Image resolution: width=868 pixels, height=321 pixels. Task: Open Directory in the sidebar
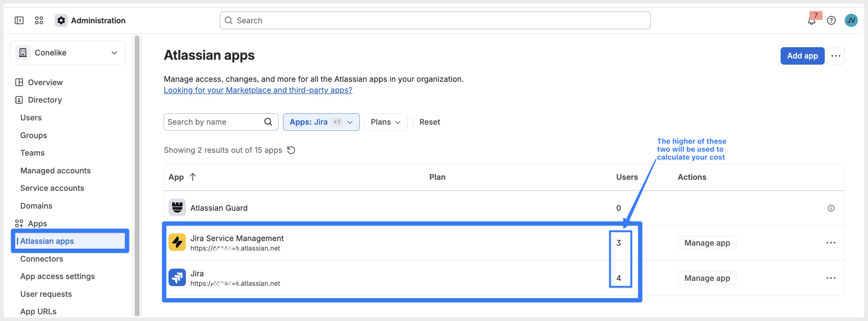tap(45, 100)
